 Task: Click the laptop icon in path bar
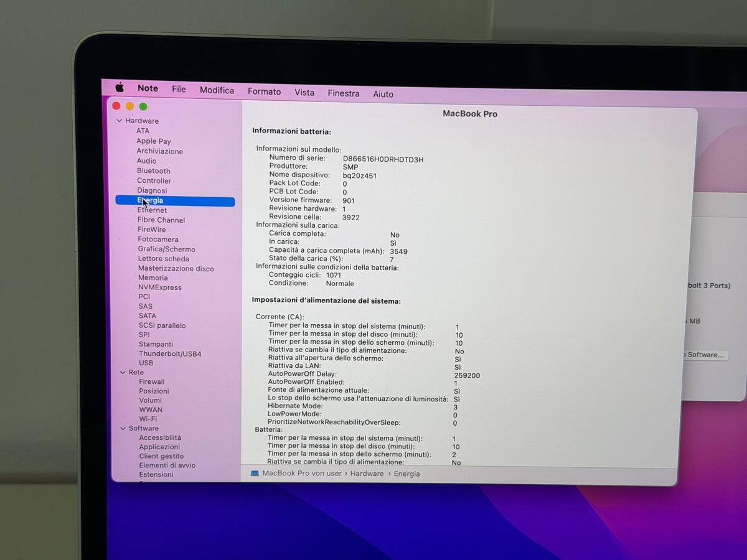pyautogui.click(x=255, y=473)
